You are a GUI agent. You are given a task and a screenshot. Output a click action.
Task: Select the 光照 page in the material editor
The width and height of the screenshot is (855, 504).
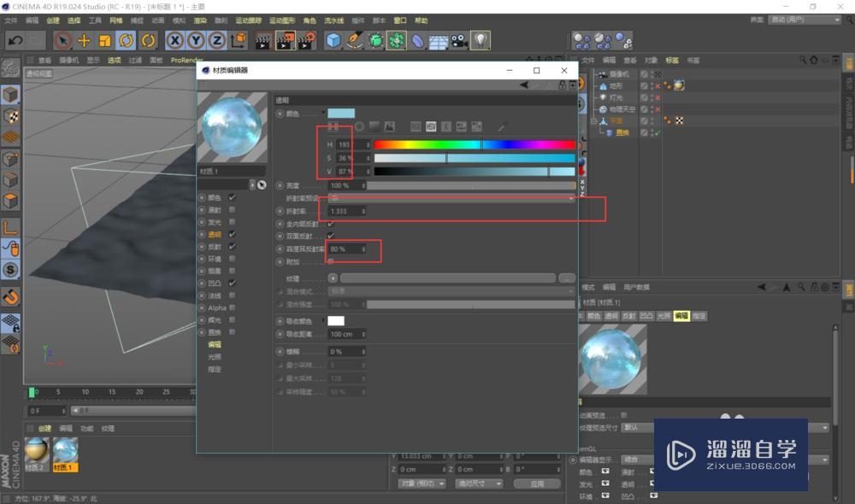point(215,357)
